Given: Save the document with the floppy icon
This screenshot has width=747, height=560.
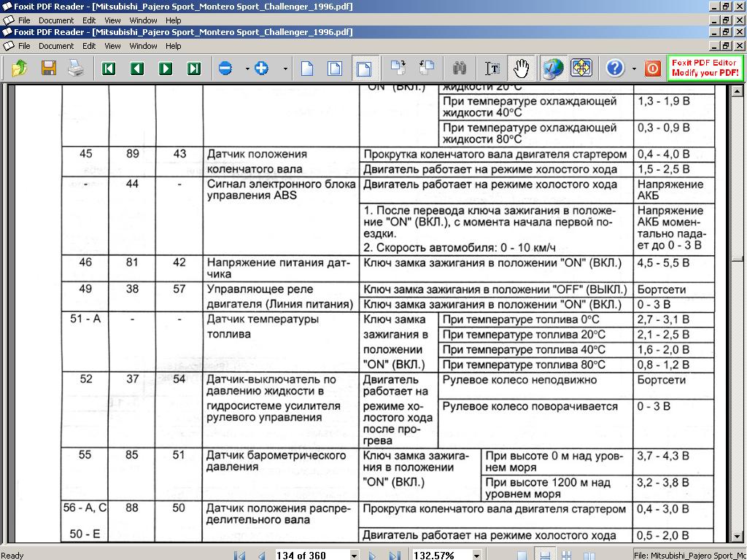Looking at the screenshot, I should [49, 69].
